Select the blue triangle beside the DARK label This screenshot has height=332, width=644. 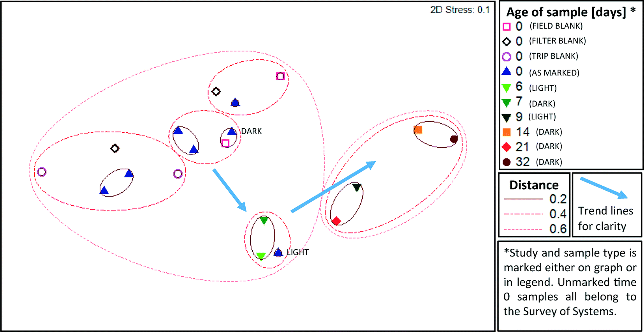(232, 131)
